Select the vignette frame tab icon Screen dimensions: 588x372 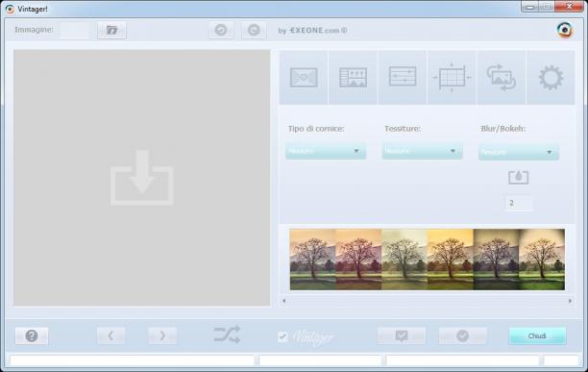click(304, 78)
